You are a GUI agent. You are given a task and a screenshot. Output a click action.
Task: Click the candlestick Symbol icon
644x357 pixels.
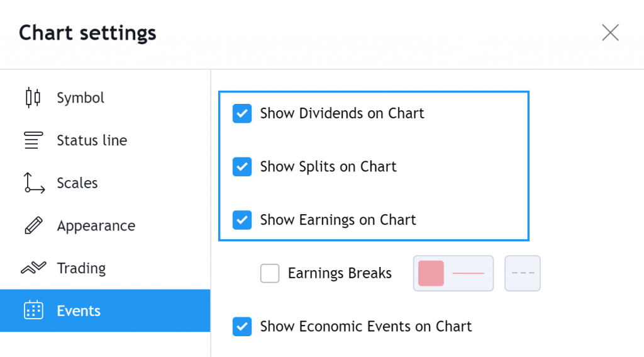(x=33, y=98)
